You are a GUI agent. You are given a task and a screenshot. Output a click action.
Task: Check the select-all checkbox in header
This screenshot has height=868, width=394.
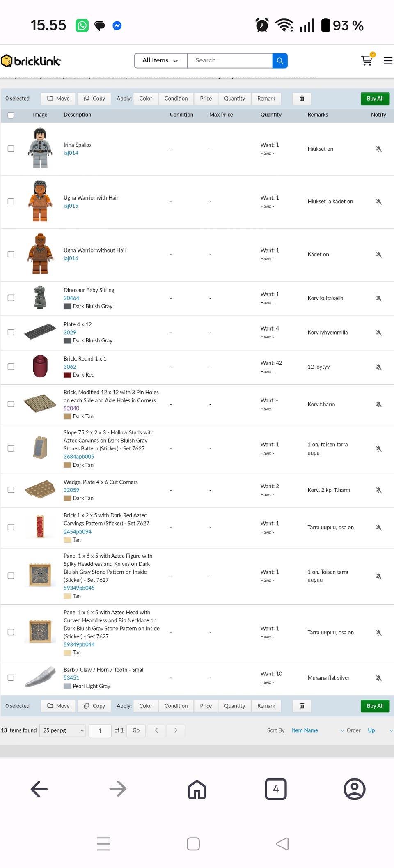click(x=11, y=115)
